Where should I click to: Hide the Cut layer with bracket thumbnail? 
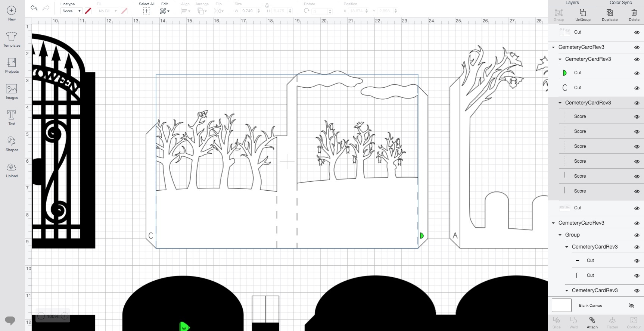click(x=637, y=276)
